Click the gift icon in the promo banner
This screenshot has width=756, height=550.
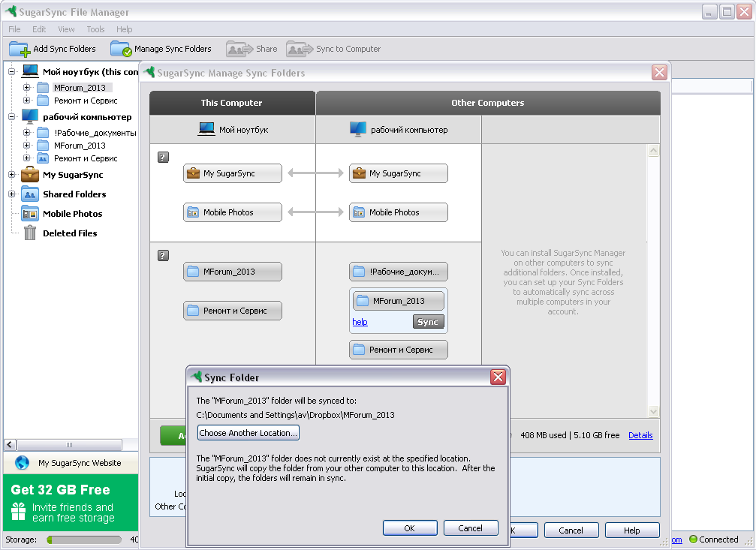pyautogui.click(x=18, y=512)
